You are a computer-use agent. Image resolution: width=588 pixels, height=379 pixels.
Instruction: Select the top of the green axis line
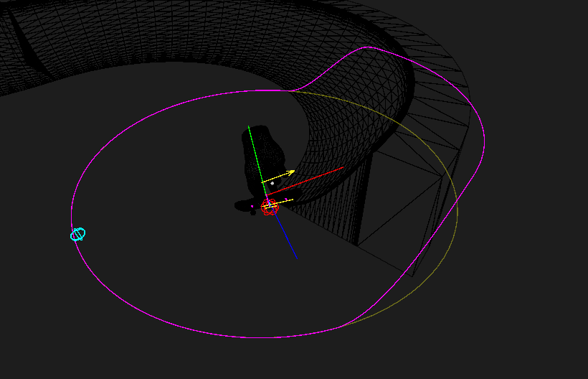(249, 127)
